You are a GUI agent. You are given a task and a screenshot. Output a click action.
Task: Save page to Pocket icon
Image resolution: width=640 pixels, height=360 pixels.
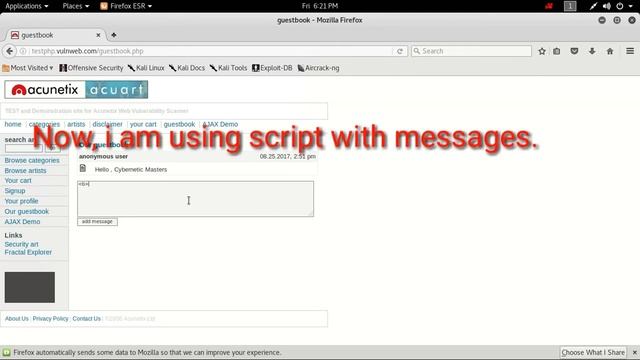574,51
